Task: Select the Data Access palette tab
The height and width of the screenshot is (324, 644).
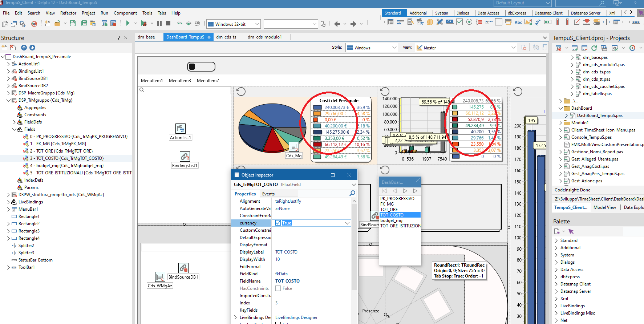Action: (488, 13)
